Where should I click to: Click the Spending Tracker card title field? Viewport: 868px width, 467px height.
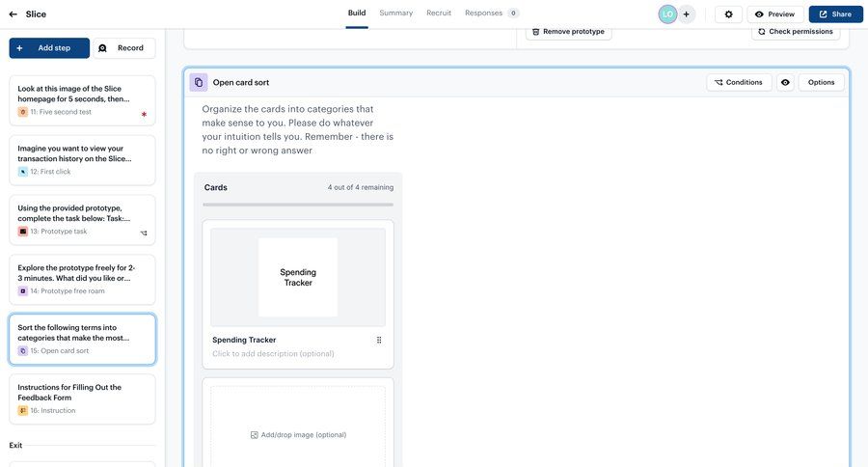coord(244,341)
